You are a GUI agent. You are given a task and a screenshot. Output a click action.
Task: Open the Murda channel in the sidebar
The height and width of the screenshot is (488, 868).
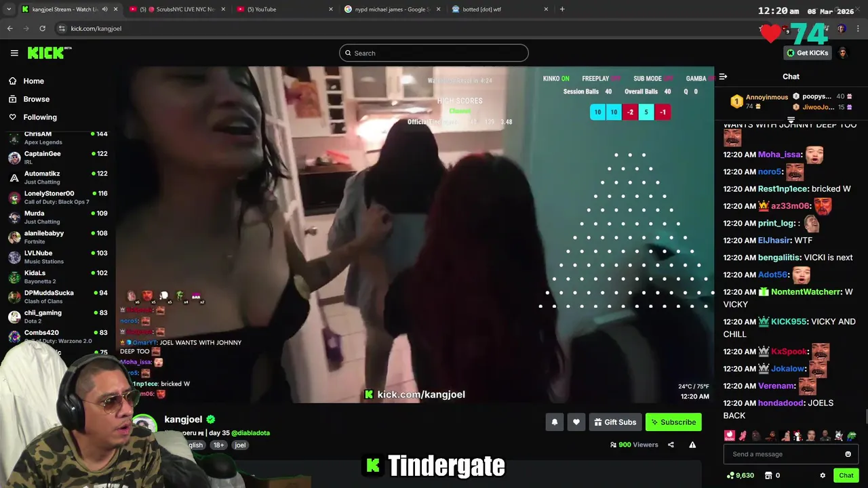(58, 217)
